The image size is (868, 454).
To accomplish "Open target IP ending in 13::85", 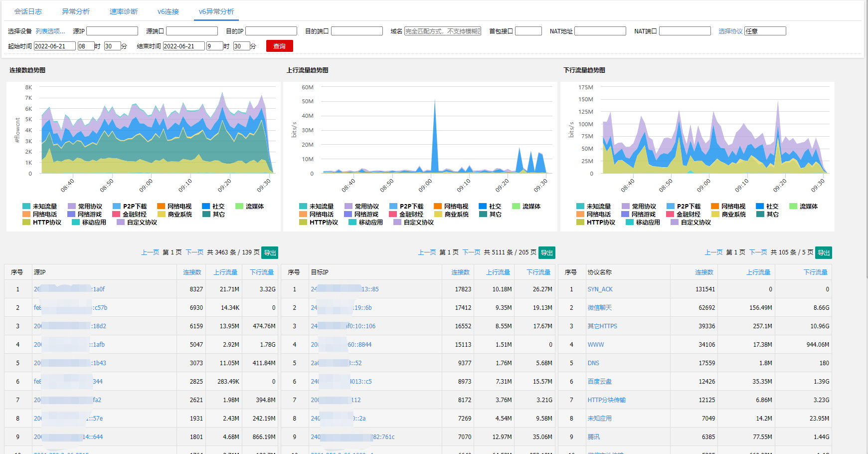I will 345,289.
